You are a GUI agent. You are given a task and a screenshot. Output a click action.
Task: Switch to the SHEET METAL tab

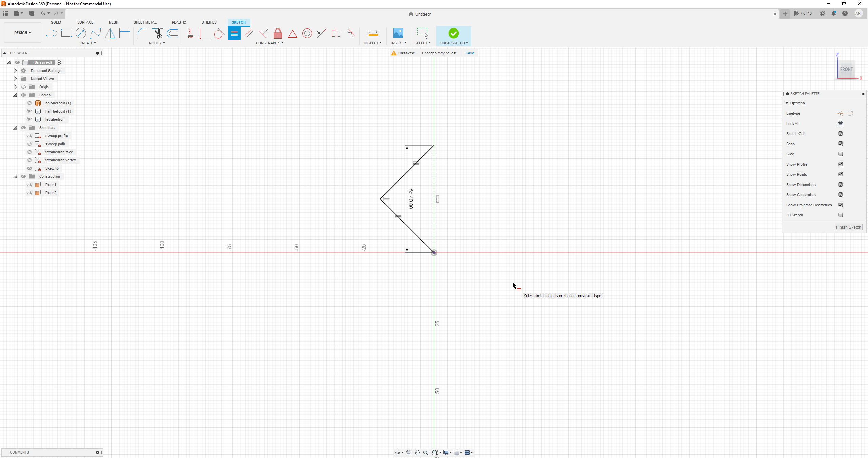[x=145, y=22]
